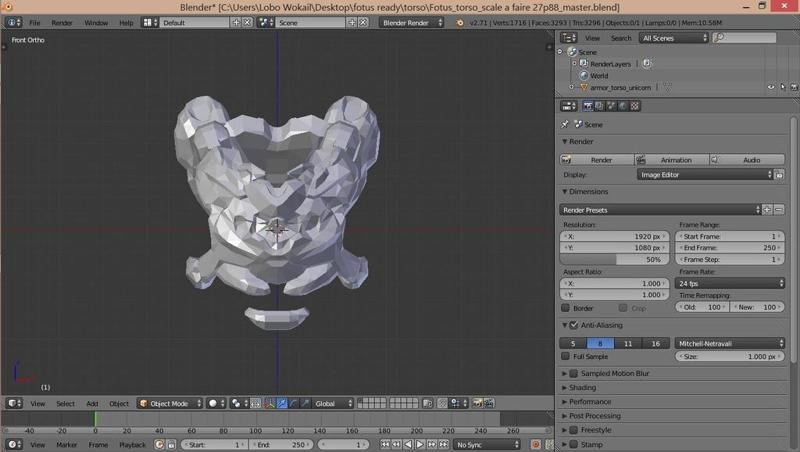The width and height of the screenshot is (800, 452).
Task: Enable the Border checkbox
Action: (x=566, y=308)
